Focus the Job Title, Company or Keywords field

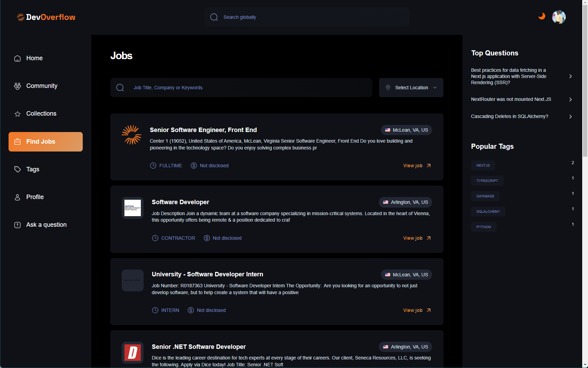coord(241,88)
